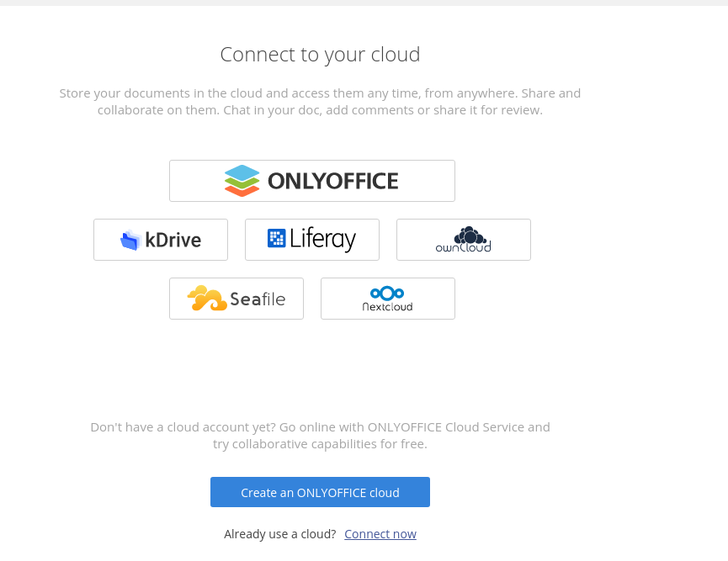Click the 'Already use a cloud?' text

point(280,534)
